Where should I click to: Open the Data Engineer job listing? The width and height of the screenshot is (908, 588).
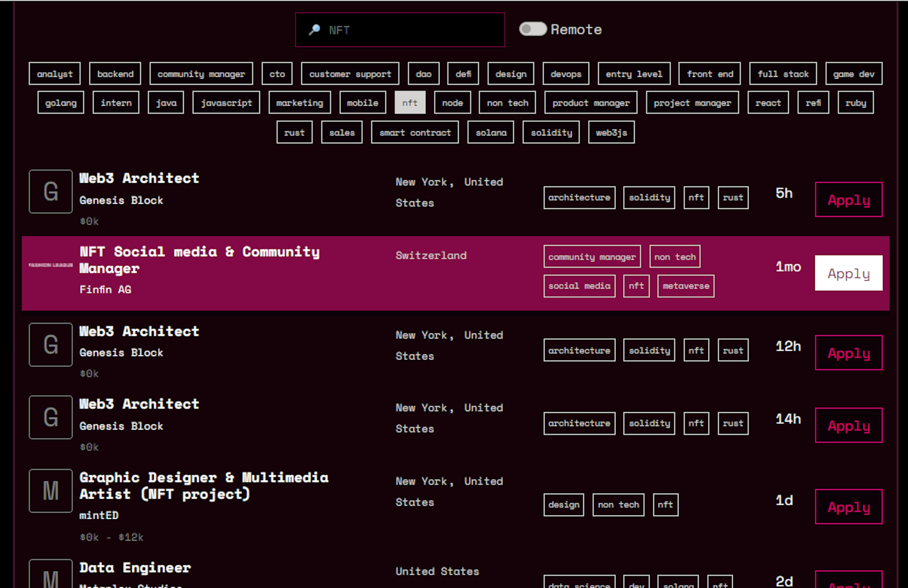135,568
